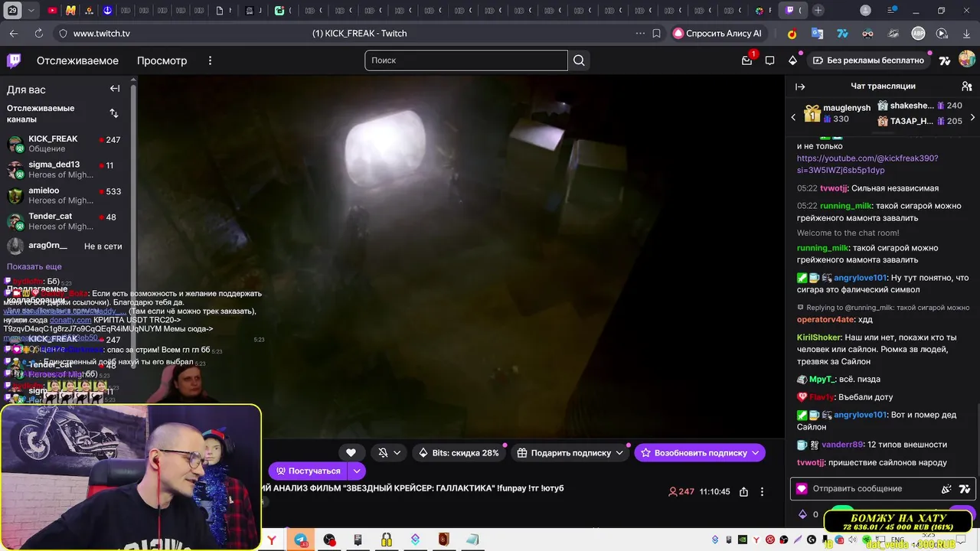Click username vanderr89 in chat
This screenshot has width=980, height=551.
(x=842, y=445)
